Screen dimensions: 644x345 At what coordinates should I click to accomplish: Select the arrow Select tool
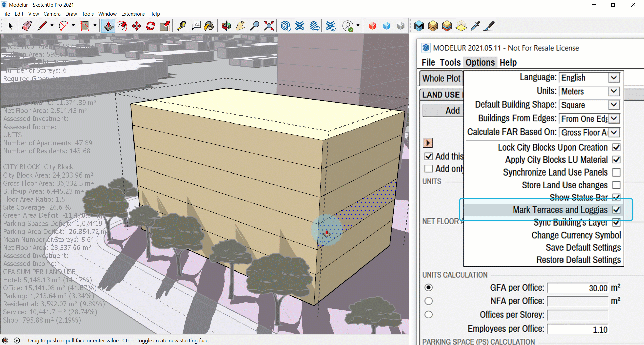point(10,26)
